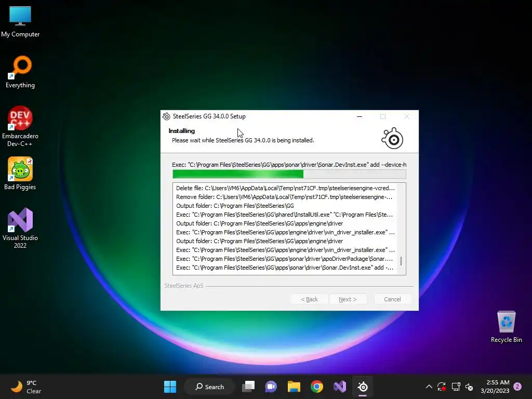Viewport: 532px width, 399px height.
Task: Open the Chat app on taskbar
Action: pos(271,387)
